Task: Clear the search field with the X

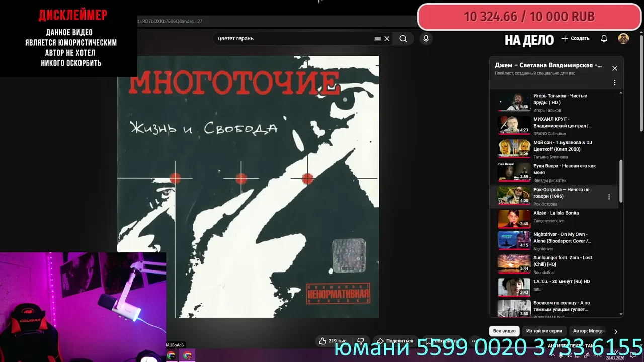Action: coord(387,39)
